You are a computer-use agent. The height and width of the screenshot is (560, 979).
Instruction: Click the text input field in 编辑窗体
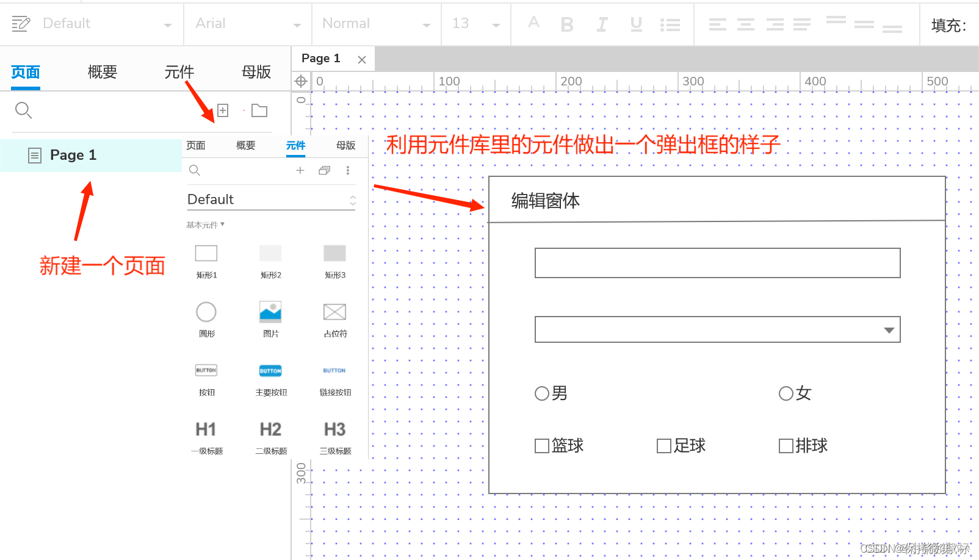718,263
